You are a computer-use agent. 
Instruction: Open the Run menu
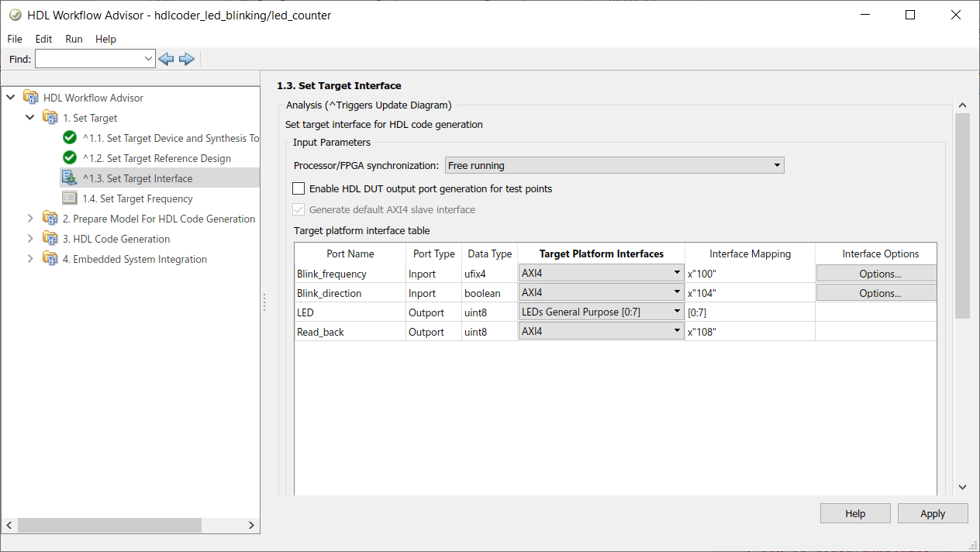tap(74, 39)
